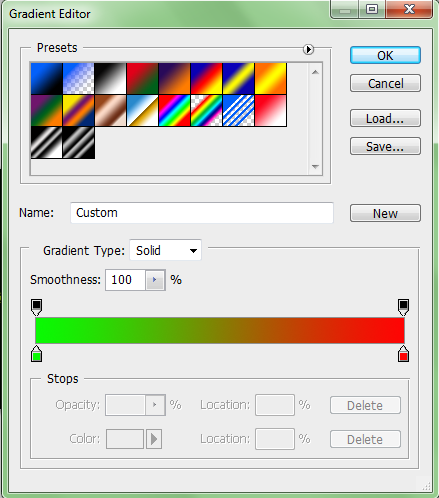
Task: Click the Smoothness value field
Action: pos(125,280)
